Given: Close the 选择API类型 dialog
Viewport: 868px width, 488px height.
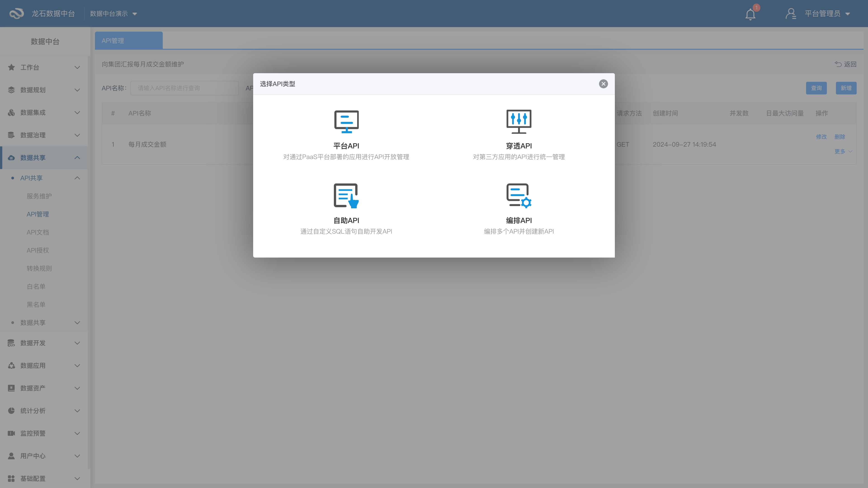Looking at the screenshot, I should 603,84.
